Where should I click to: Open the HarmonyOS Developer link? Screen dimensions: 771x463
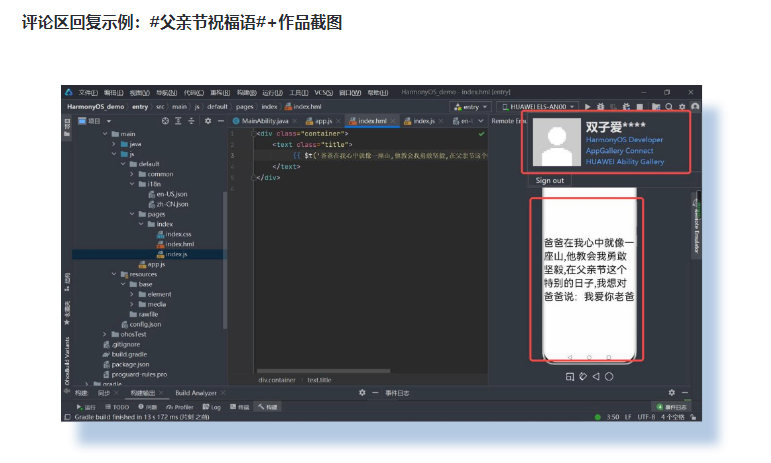coord(624,140)
